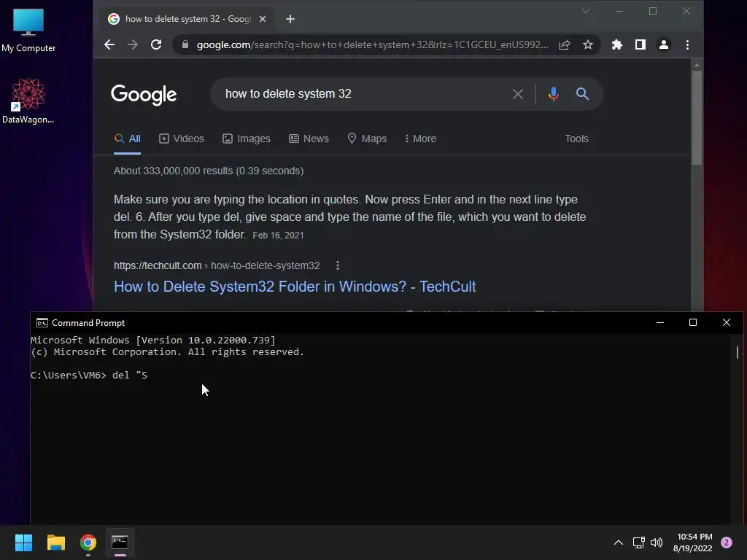Switch to Chrome in taskbar
This screenshot has height=560, width=747.
pos(88,542)
